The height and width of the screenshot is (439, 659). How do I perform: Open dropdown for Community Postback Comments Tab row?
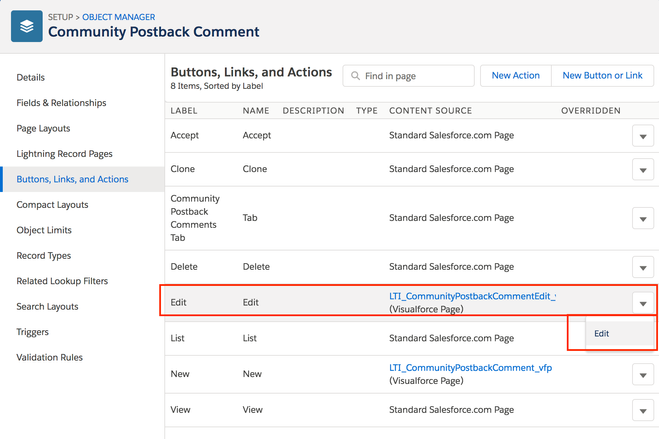click(643, 218)
